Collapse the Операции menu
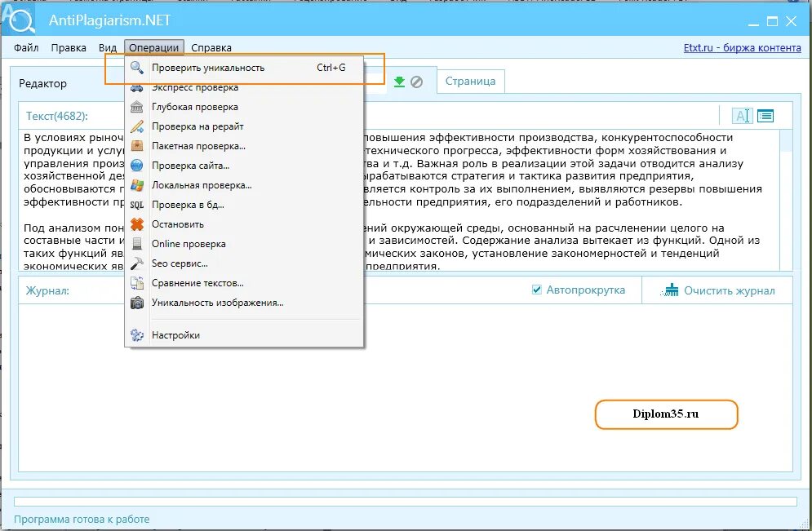 (x=153, y=47)
